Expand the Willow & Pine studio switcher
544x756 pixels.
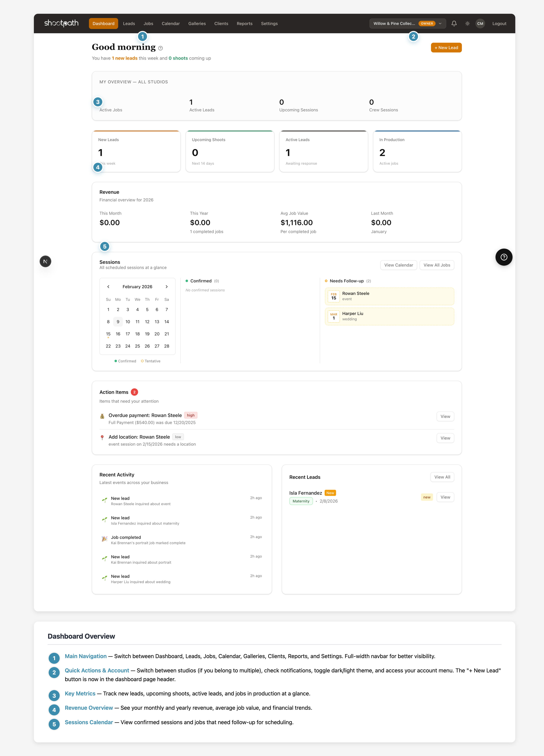407,23
